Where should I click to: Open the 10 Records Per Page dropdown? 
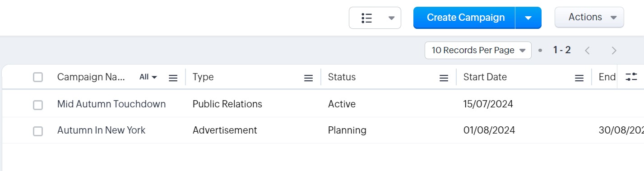[478, 50]
